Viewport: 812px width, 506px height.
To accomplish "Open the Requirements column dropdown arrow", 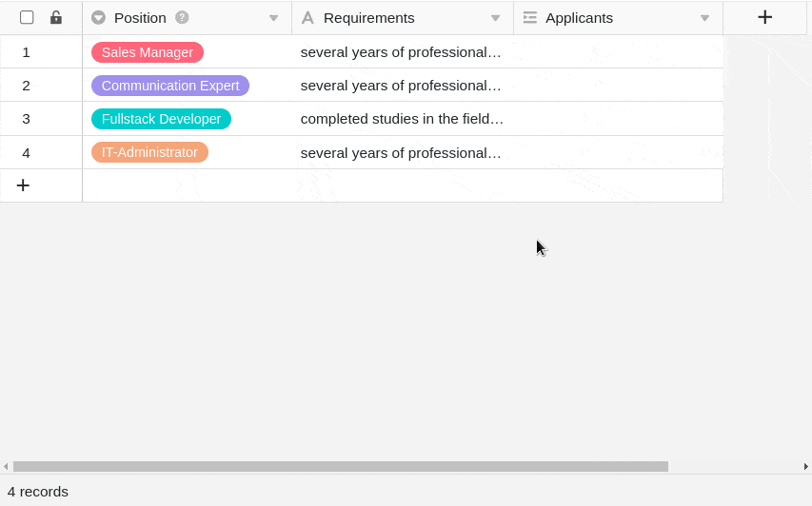I will (x=496, y=18).
